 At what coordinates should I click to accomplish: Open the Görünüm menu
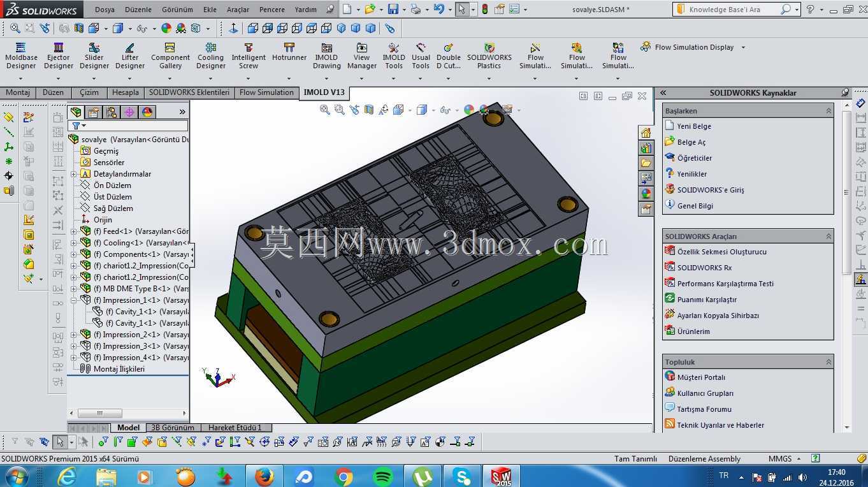click(x=177, y=10)
